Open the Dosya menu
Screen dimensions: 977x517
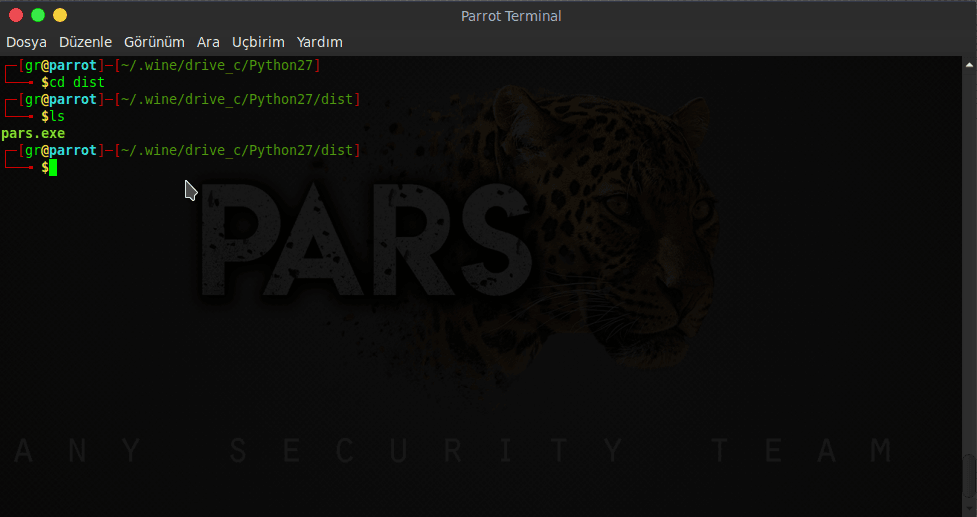pos(26,42)
